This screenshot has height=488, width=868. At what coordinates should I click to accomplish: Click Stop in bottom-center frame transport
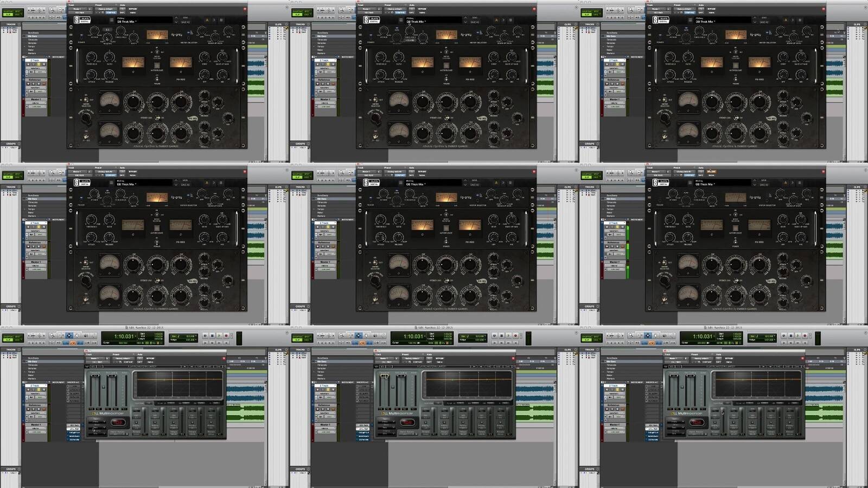tap(501, 335)
